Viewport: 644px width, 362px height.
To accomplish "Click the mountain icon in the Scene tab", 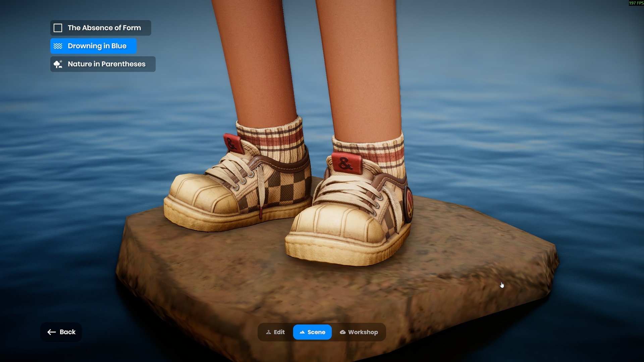I will [x=302, y=332].
